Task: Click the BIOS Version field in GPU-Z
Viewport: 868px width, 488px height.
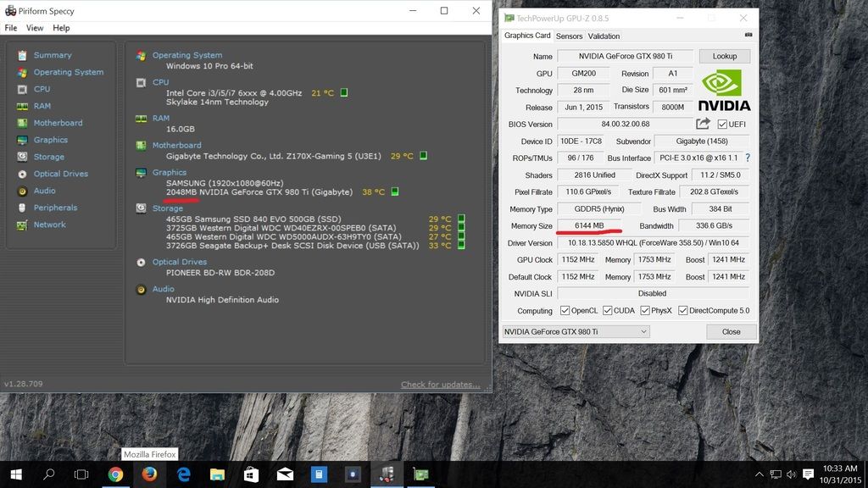Action: (626, 124)
